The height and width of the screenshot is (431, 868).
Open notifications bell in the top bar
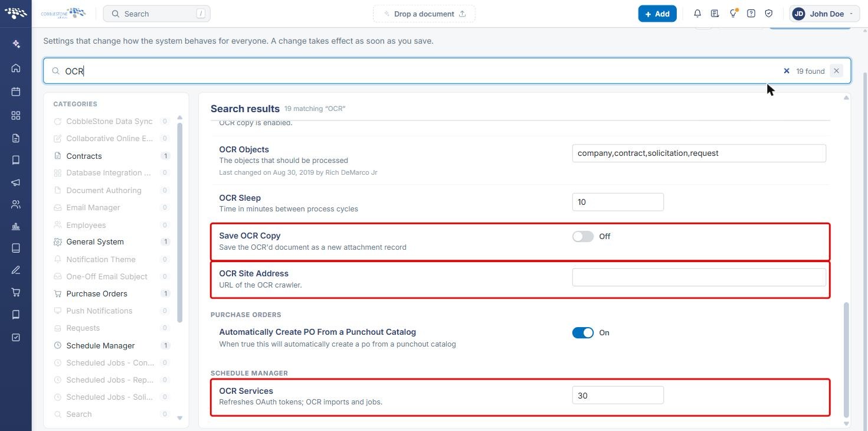pyautogui.click(x=697, y=14)
